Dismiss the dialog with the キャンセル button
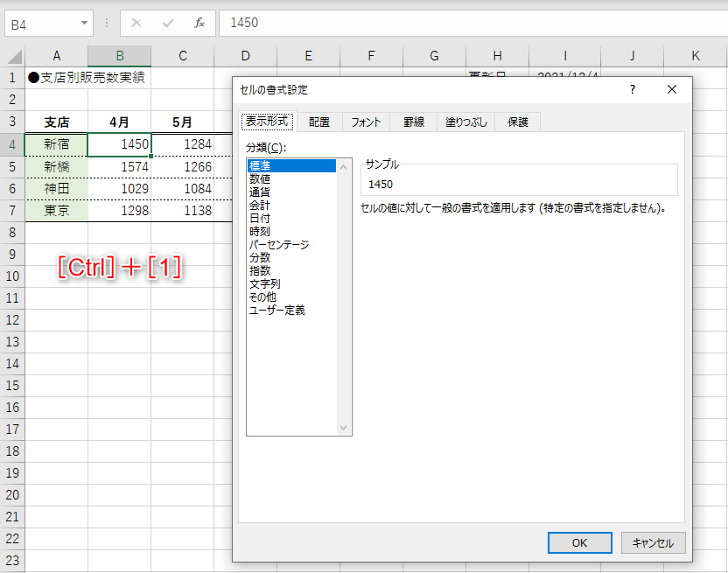The image size is (728, 573). point(653,542)
